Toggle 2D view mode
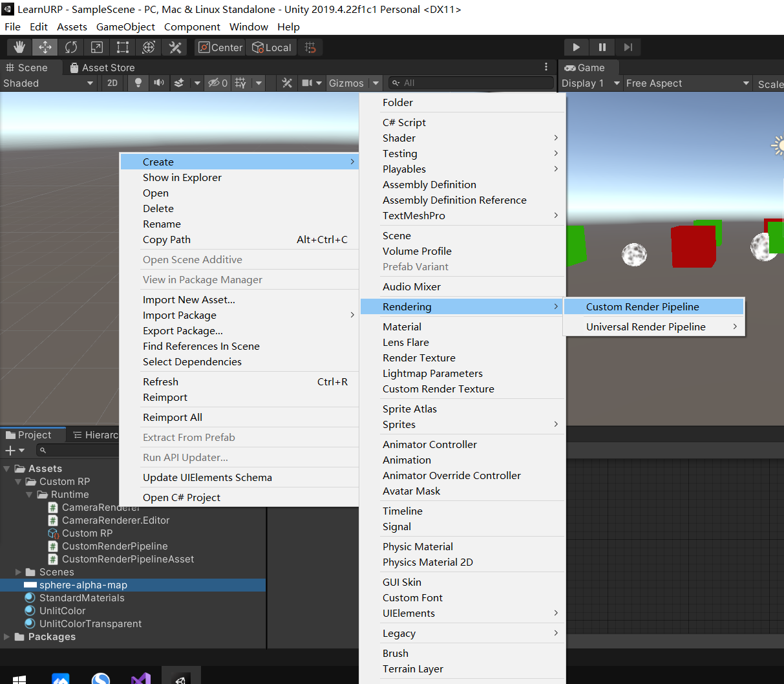The height and width of the screenshot is (684, 784). click(x=111, y=83)
